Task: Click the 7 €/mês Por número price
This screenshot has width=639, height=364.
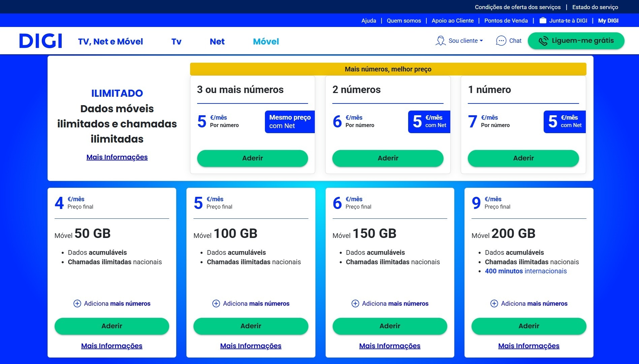Action: [489, 121]
